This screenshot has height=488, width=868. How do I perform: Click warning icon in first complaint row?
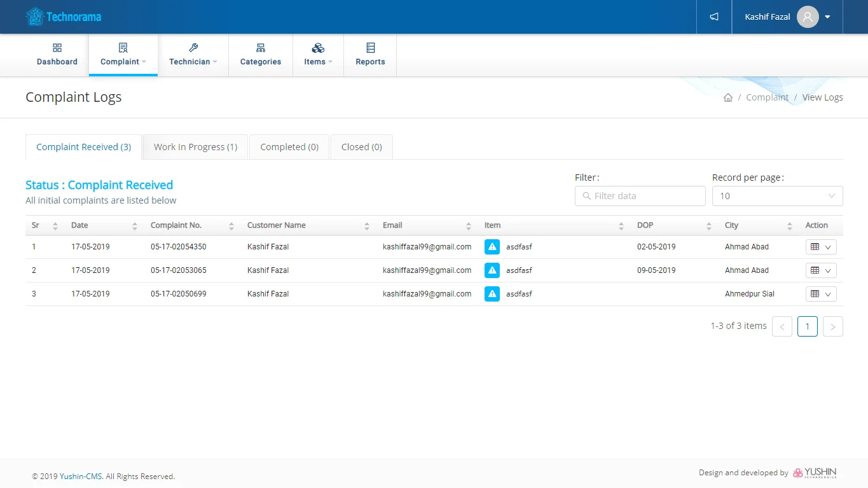[492, 247]
